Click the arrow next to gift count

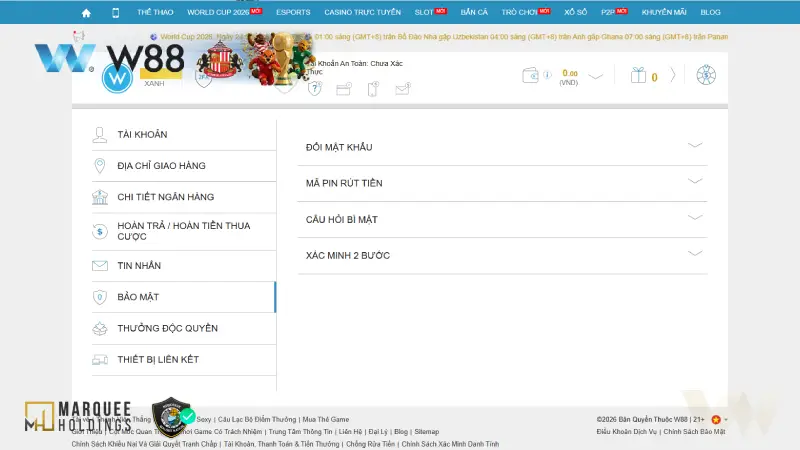click(x=672, y=76)
